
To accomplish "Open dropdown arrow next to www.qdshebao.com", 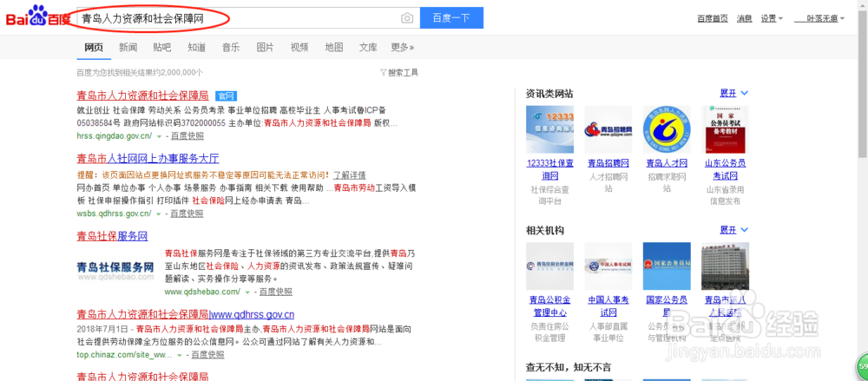I will click(247, 292).
